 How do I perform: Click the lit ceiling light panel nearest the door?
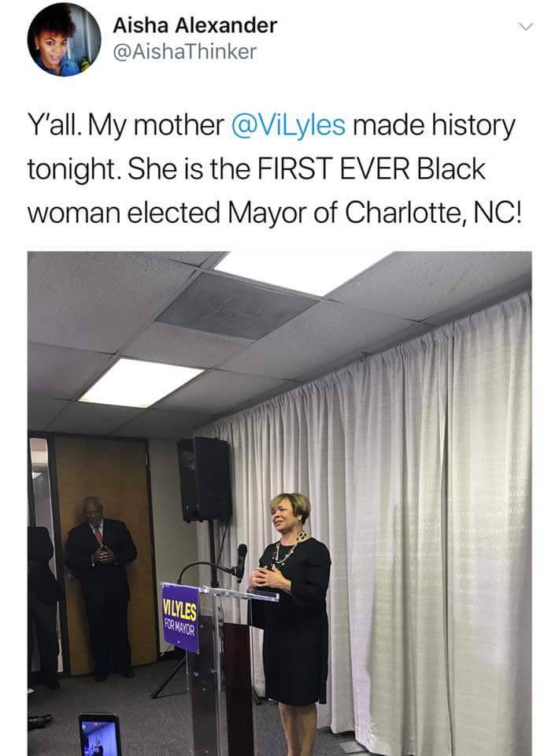point(141,383)
